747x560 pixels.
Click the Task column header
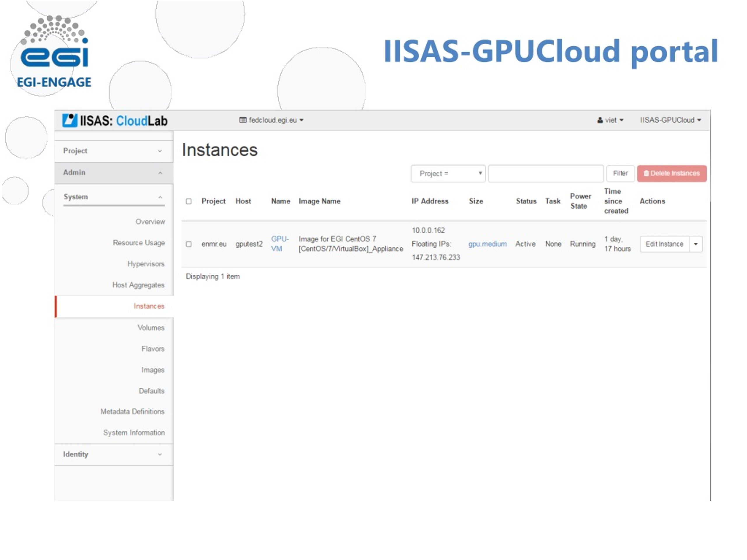point(553,201)
